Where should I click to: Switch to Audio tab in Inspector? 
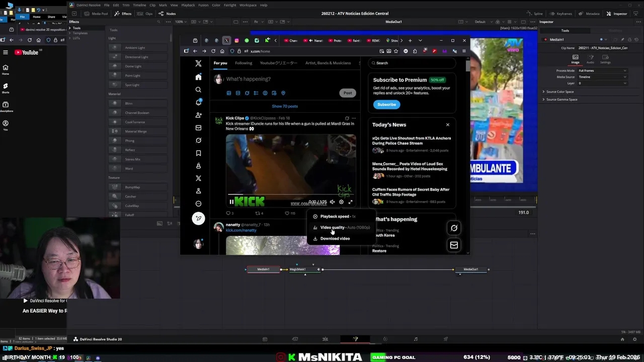[x=590, y=59]
